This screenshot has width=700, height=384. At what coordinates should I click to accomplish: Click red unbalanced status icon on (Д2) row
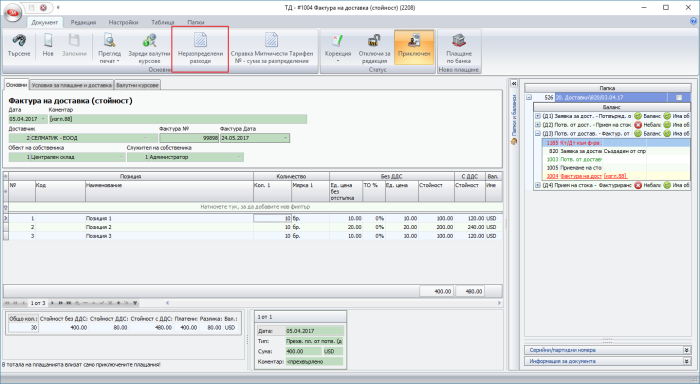click(638, 125)
